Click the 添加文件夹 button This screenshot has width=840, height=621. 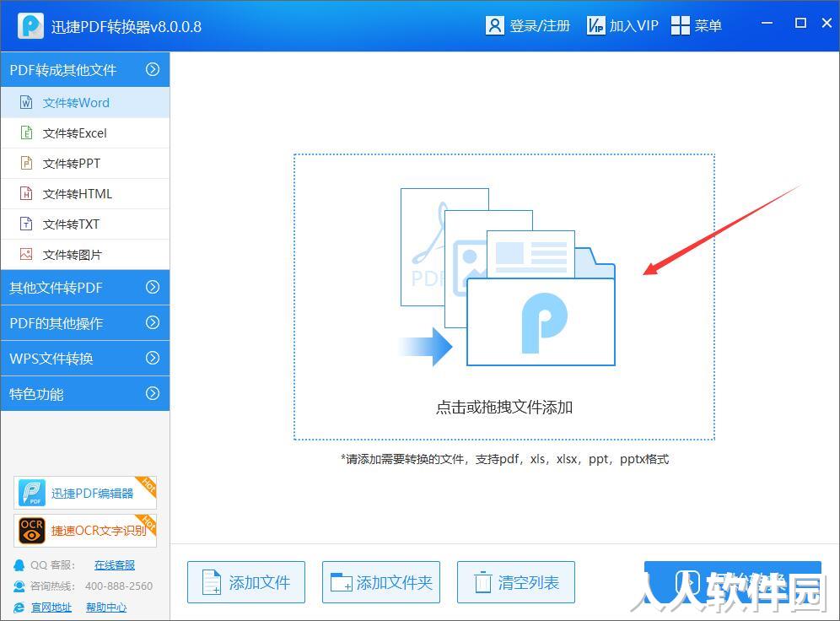pyautogui.click(x=381, y=582)
